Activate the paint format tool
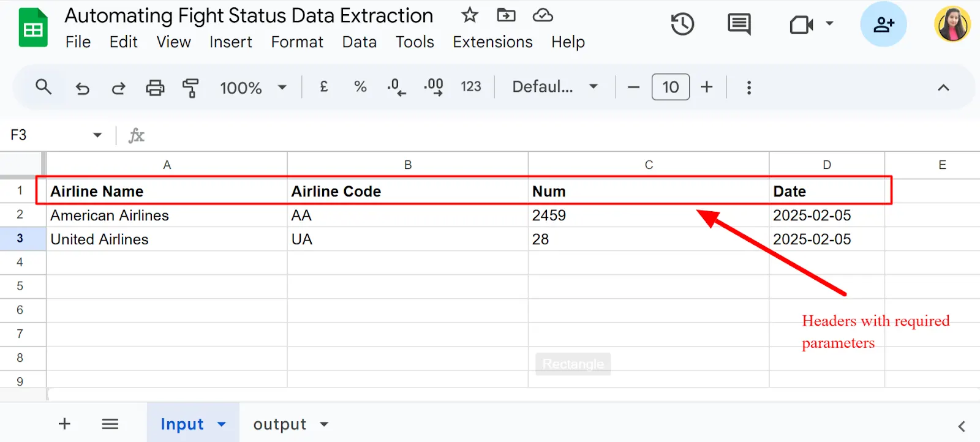The image size is (980, 442). (190, 88)
